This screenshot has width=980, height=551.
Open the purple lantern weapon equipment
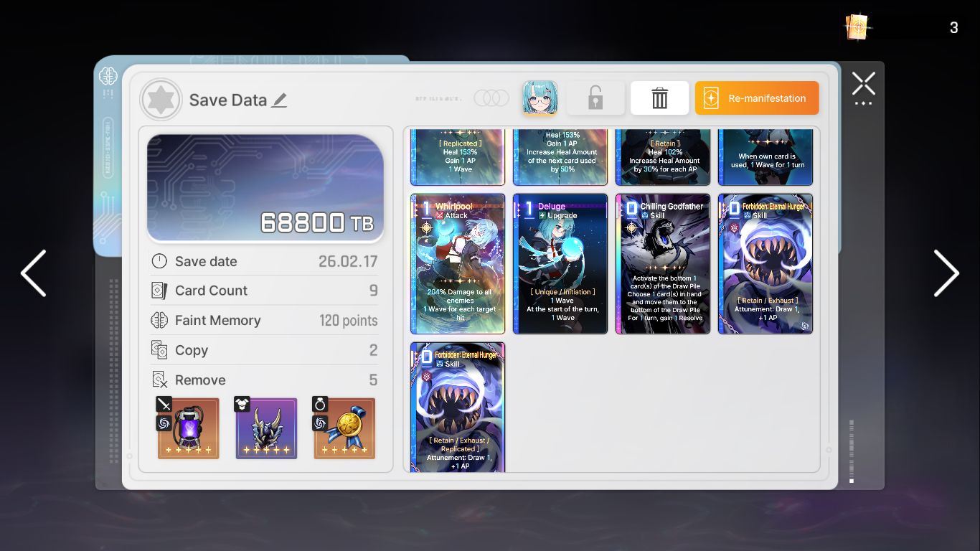188,428
